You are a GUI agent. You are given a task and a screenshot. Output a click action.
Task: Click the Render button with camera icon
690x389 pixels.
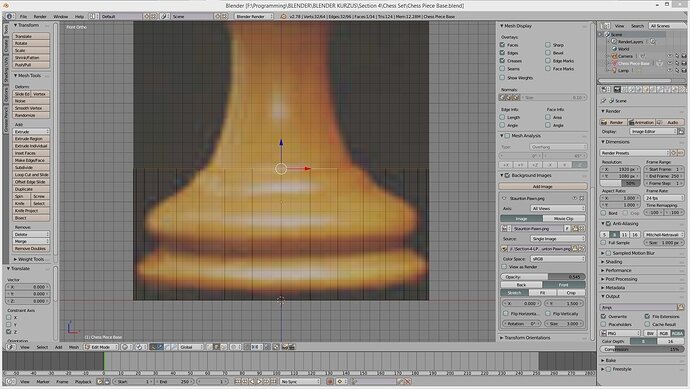pos(613,122)
